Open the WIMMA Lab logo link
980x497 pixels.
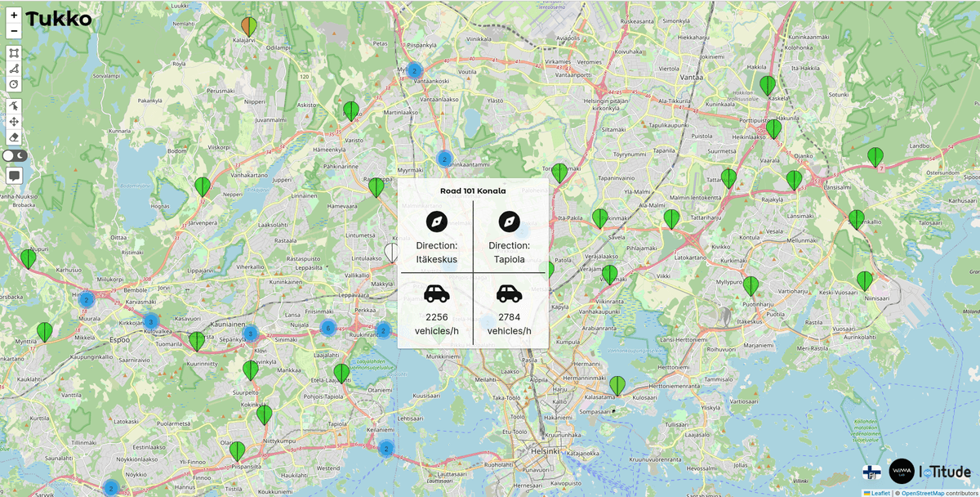coord(902,471)
